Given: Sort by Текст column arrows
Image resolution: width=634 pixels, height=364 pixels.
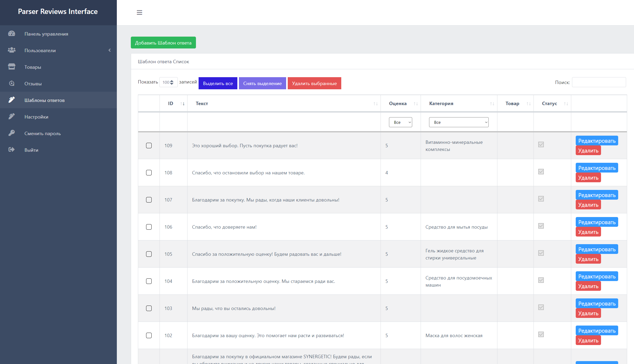Looking at the screenshot, I should point(376,104).
